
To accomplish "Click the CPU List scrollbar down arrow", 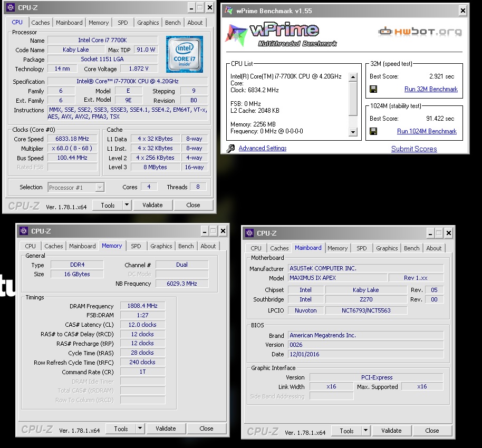I will coord(353,132).
